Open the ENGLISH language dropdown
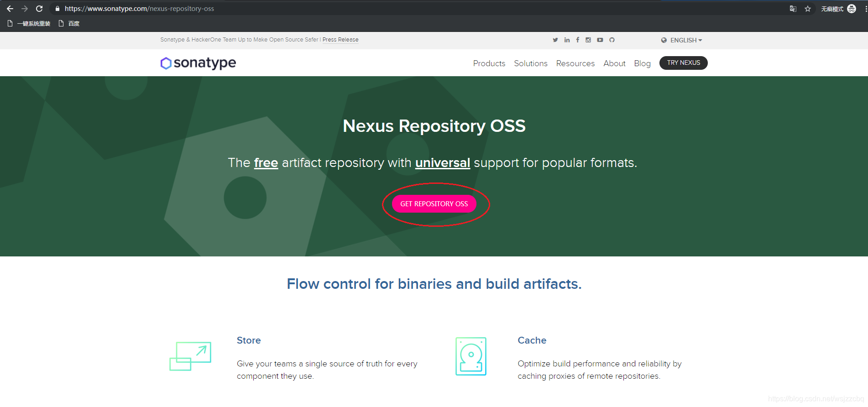Image resolution: width=868 pixels, height=407 pixels. (x=681, y=40)
